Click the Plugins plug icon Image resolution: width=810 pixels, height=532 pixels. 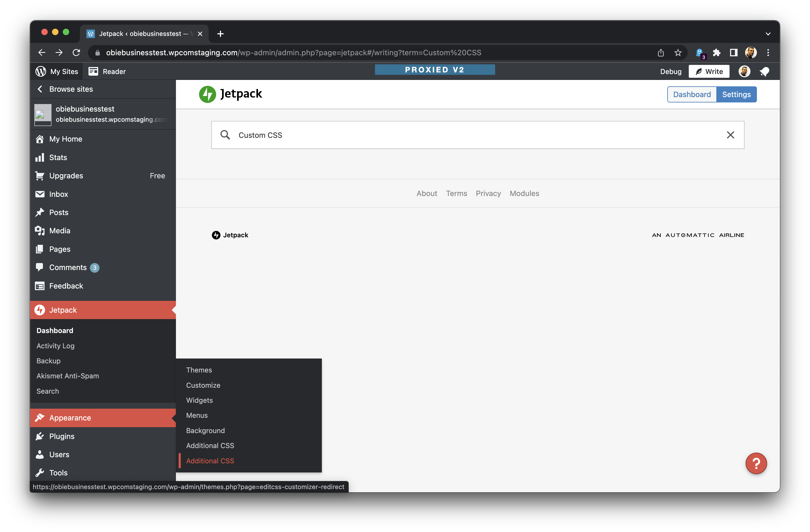39,436
